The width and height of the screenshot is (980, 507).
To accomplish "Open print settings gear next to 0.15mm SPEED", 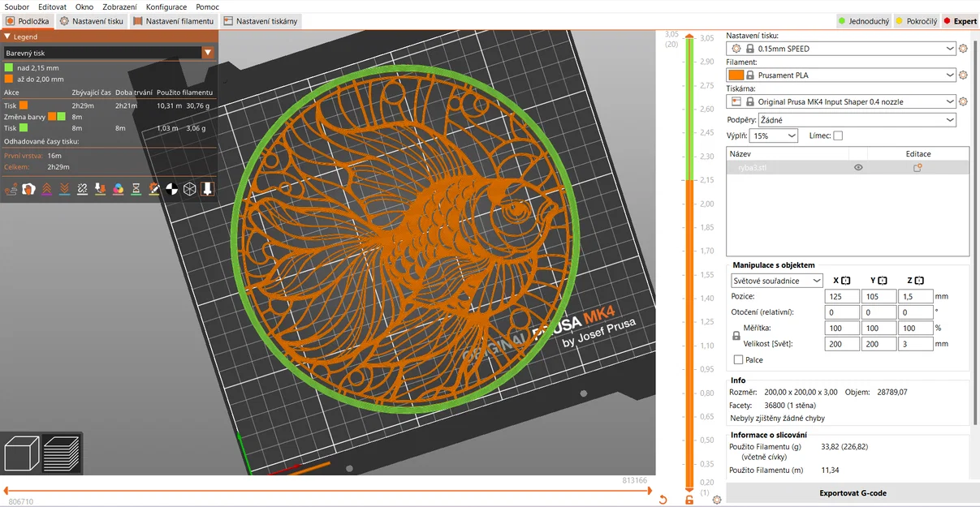I will click(964, 49).
